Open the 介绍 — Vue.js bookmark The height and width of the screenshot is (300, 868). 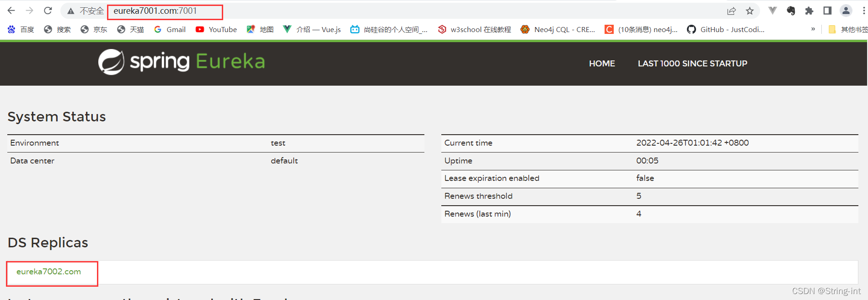pos(312,29)
